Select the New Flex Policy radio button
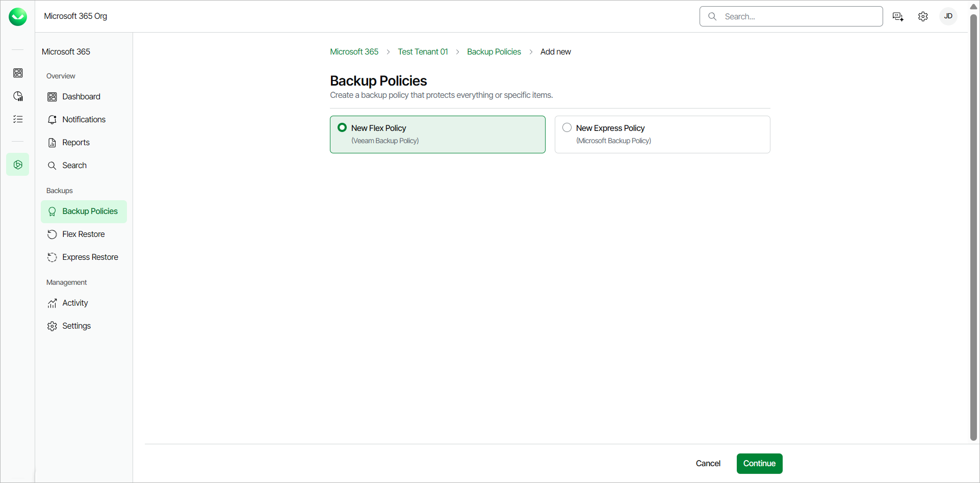The image size is (980, 483). click(342, 127)
